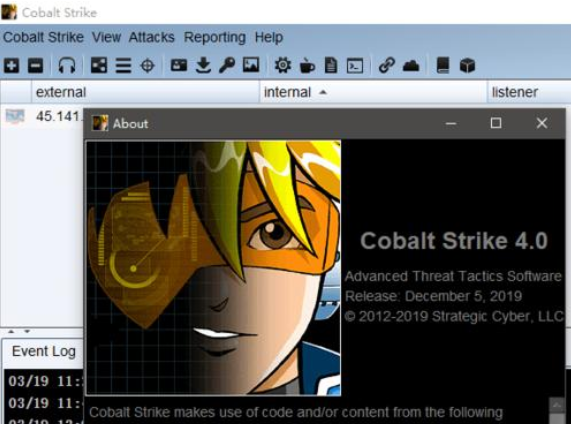
Task: Click the minus icon to disconnect from team server
Action: [x=35, y=66]
